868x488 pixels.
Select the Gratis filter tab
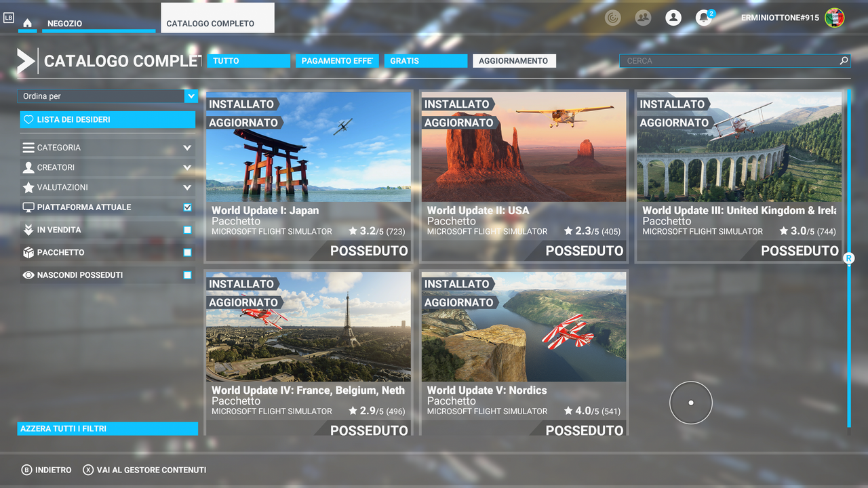point(426,61)
